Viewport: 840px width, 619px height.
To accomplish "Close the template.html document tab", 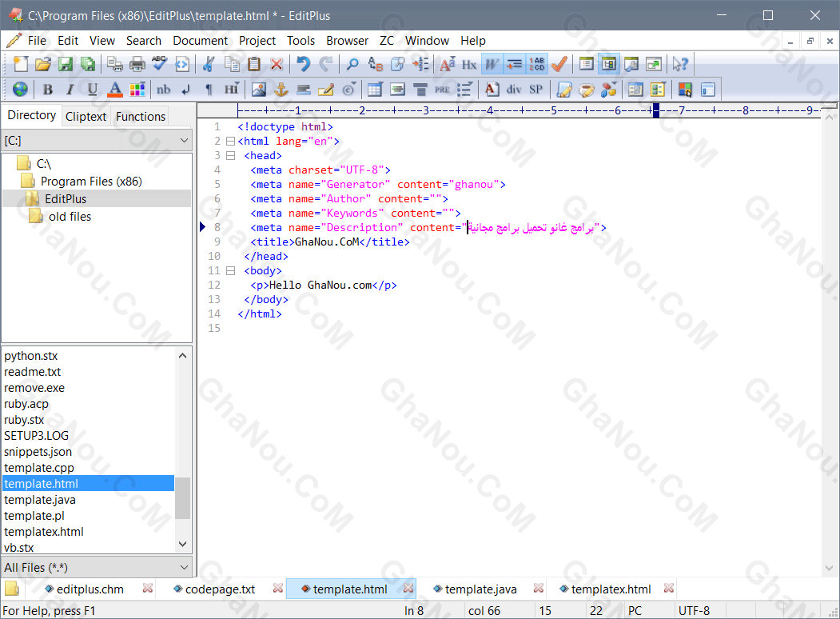I will (408, 589).
